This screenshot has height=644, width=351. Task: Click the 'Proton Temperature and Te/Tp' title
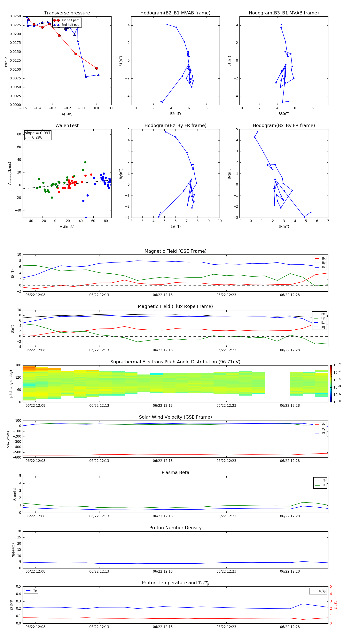pos(175,583)
